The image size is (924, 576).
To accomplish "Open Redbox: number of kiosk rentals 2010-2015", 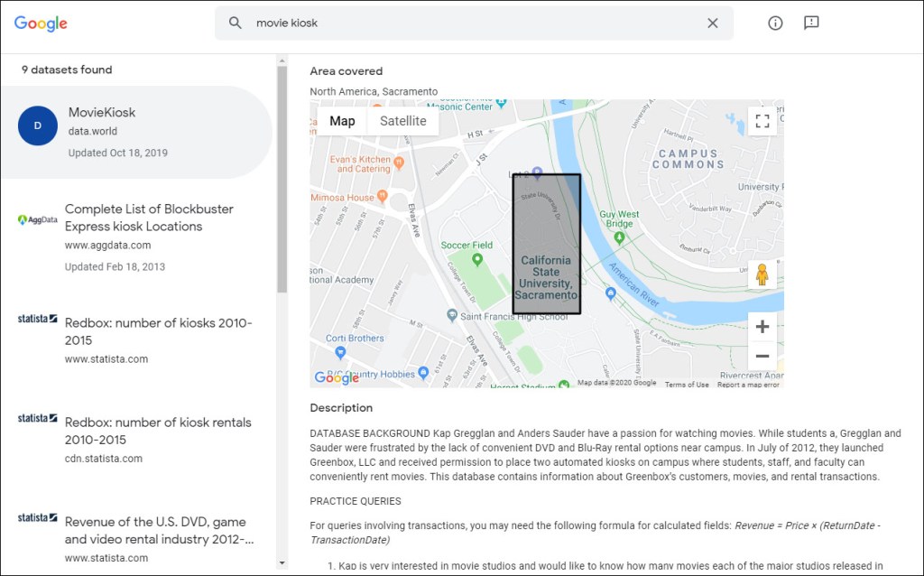I will [158, 431].
